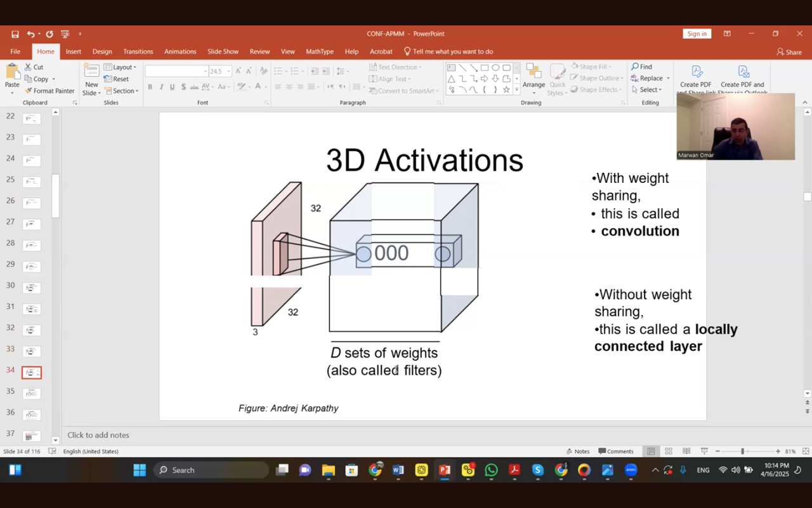Image resolution: width=812 pixels, height=508 pixels.
Task: Toggle the Notes pane in the status bar
Action: (577, 451)
